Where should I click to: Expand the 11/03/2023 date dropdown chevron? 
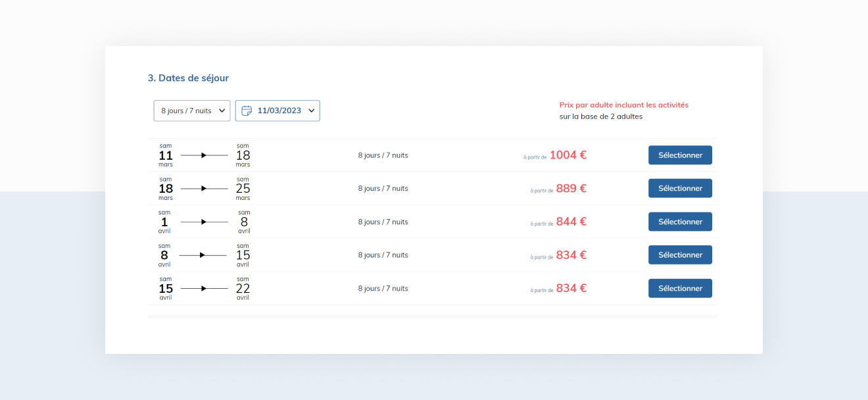click(312, 111)
